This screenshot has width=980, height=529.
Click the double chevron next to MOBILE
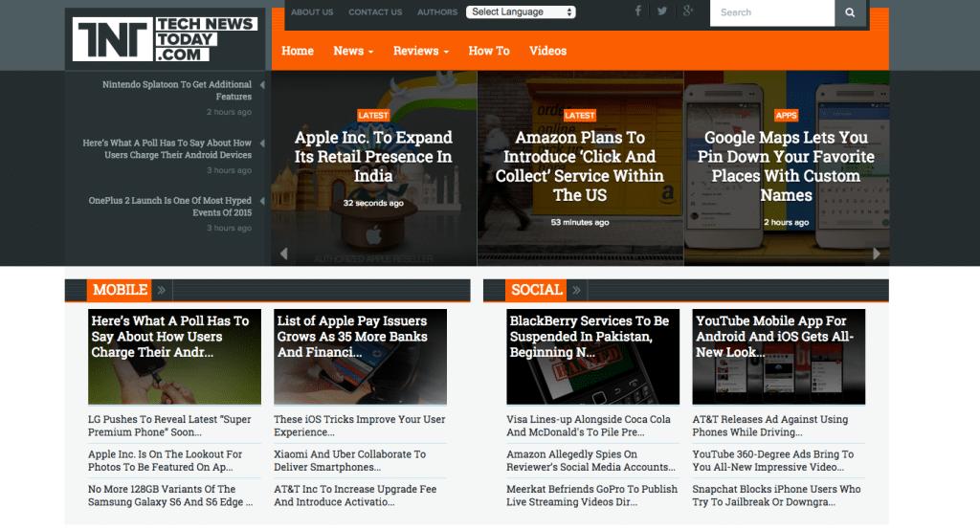click(161, 290)
